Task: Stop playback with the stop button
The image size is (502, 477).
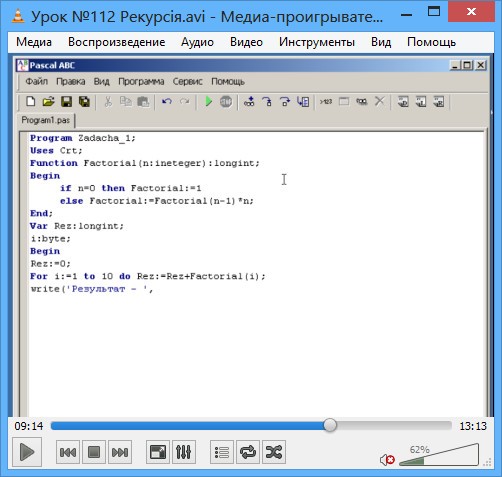Action: (94, 452)
